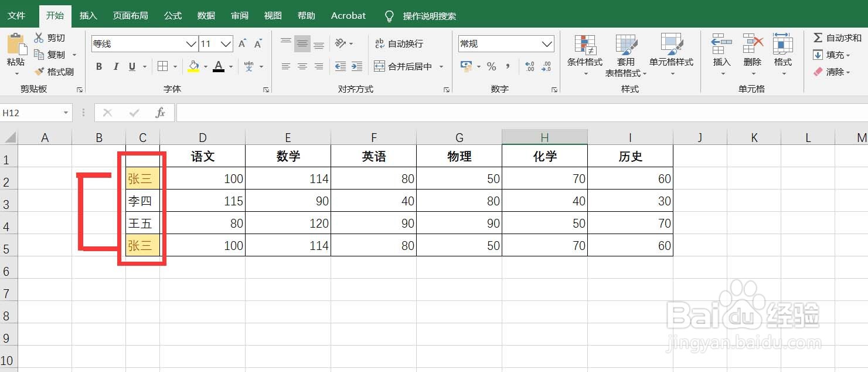Toggle italic formatting
The image size is (868, 372).
click(115, 66)
